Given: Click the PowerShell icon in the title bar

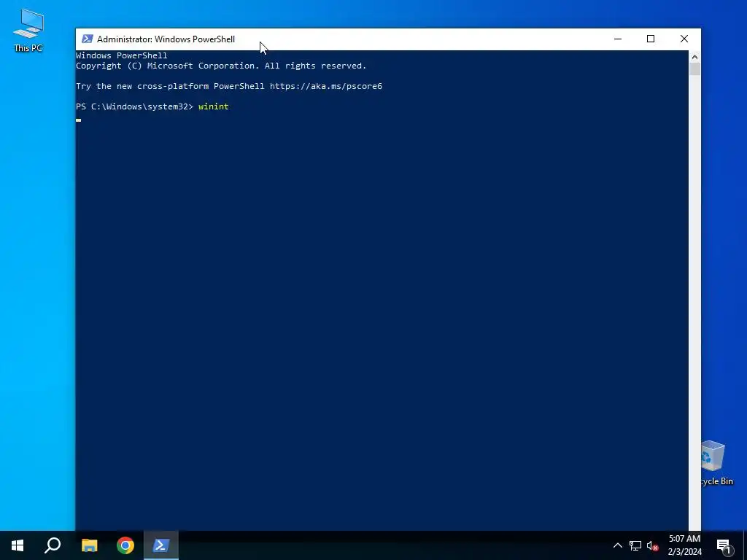Looking at the screenshot, I should point(88,39).
